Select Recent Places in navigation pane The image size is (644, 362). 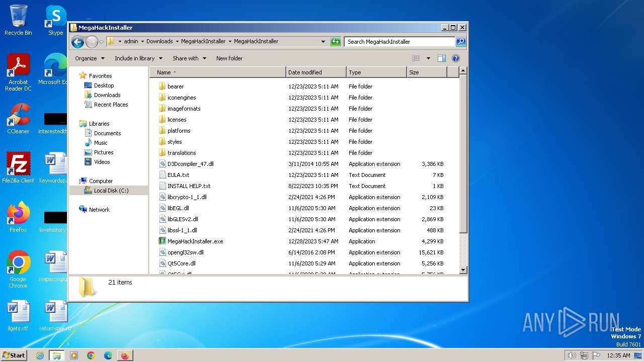tap(111, 105)
